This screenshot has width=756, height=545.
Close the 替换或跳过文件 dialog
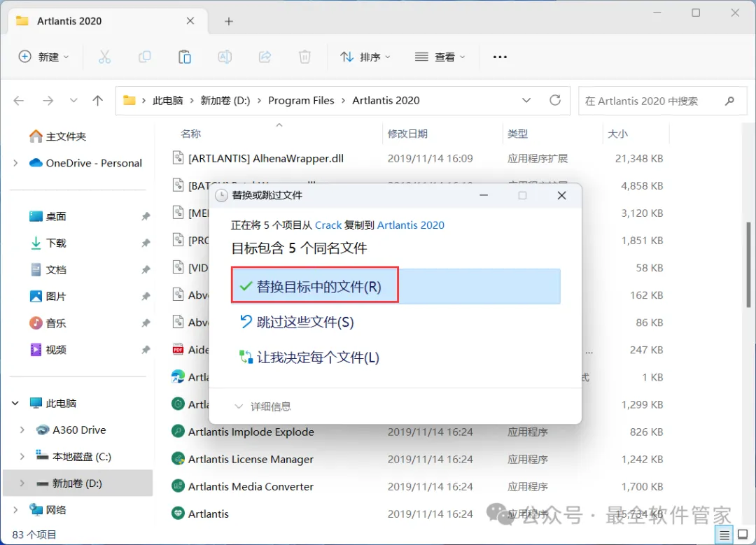pos(561,195)
